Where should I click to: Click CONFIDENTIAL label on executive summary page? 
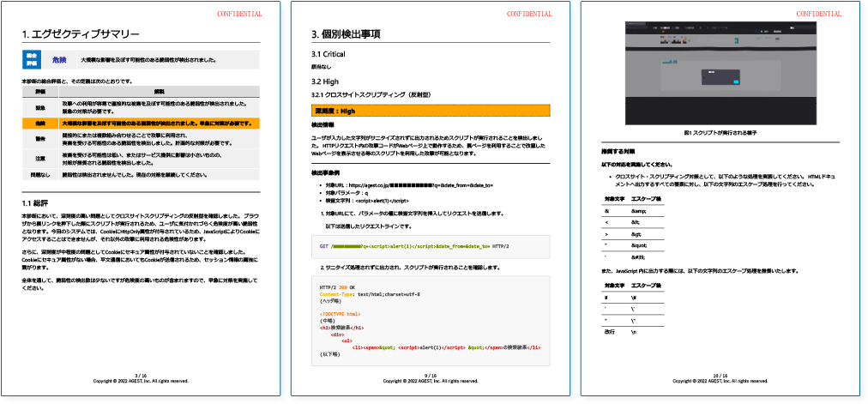239,14
